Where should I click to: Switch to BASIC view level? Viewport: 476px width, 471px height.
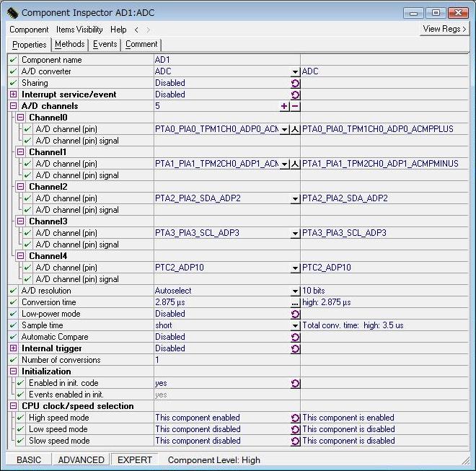(29, 459)
